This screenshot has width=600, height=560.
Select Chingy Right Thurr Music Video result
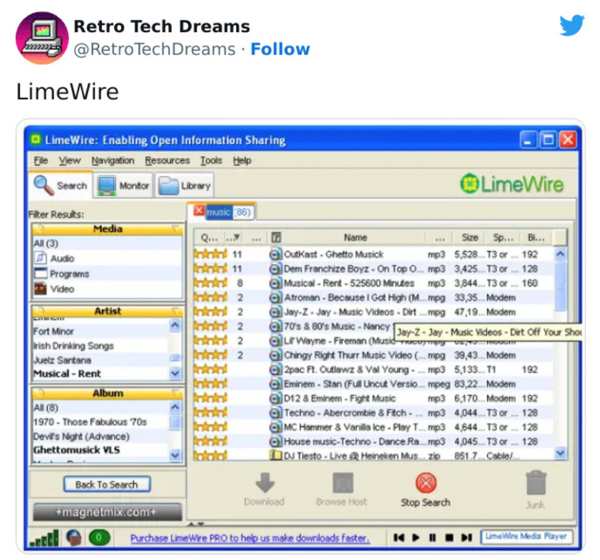pyautogui.click(x=374, y=355)
